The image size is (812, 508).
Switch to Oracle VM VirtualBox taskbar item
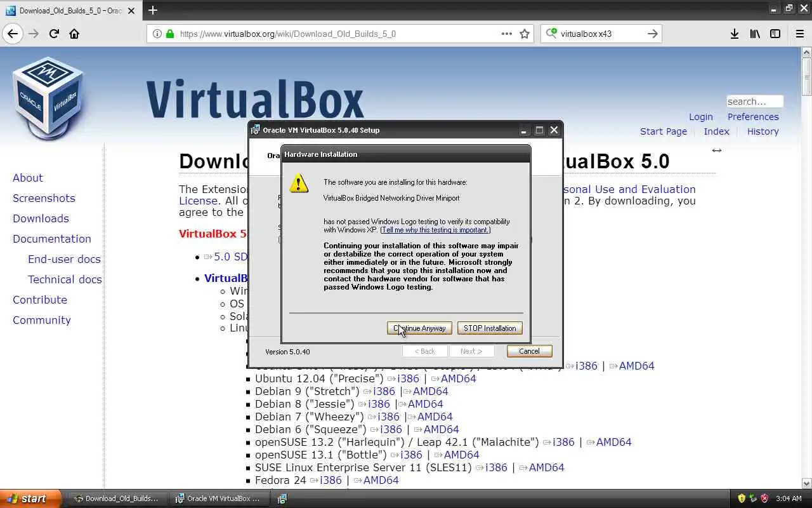[x=218, y=498]
